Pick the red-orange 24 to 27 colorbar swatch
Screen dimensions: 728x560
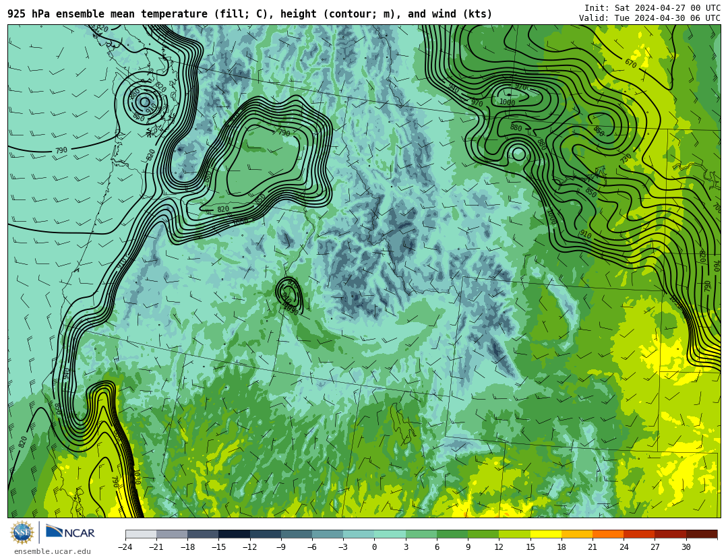pyautogui.click(x=639, y=534)
